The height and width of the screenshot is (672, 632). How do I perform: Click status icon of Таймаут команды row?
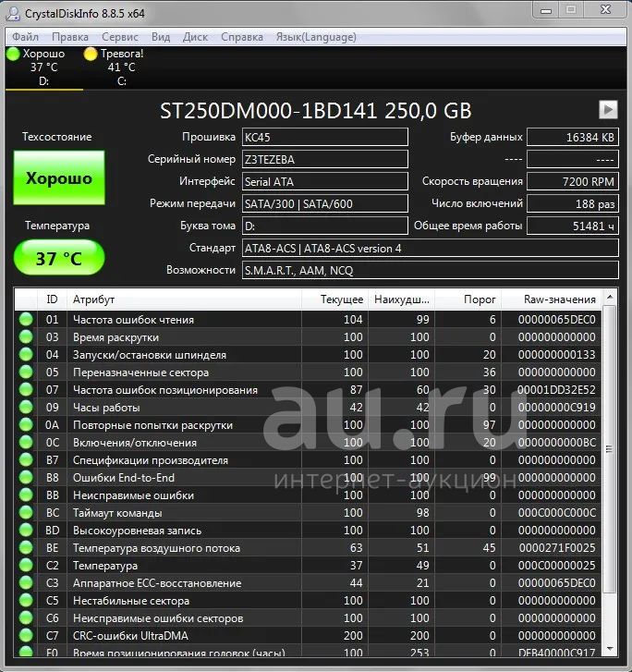[26, 513]
